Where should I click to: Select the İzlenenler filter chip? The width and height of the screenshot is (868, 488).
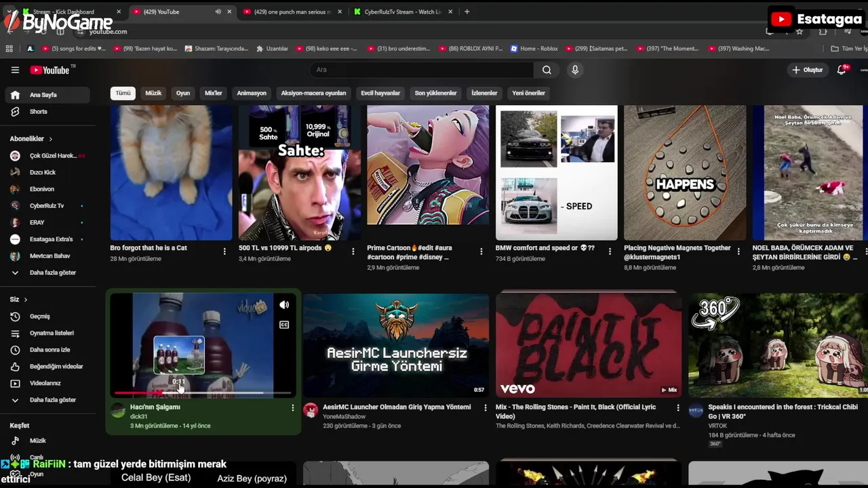point(484,93)
